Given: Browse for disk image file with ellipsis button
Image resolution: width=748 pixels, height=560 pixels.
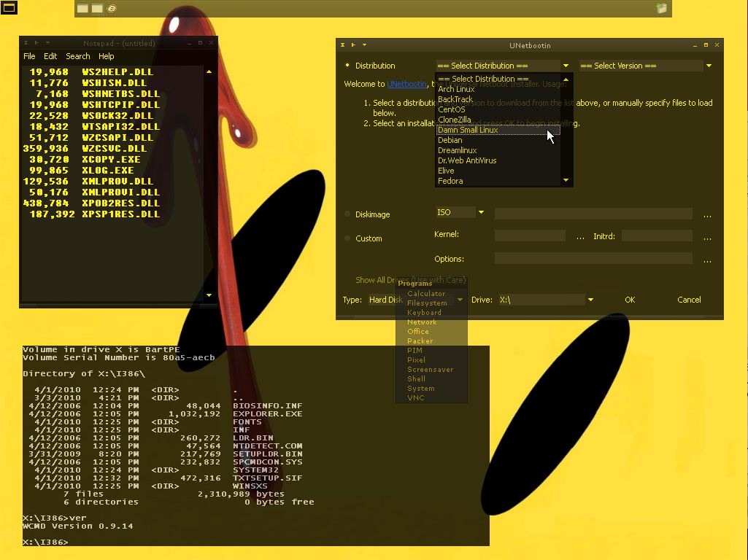Looking at the screenshot, I should (x=707, y=215).
